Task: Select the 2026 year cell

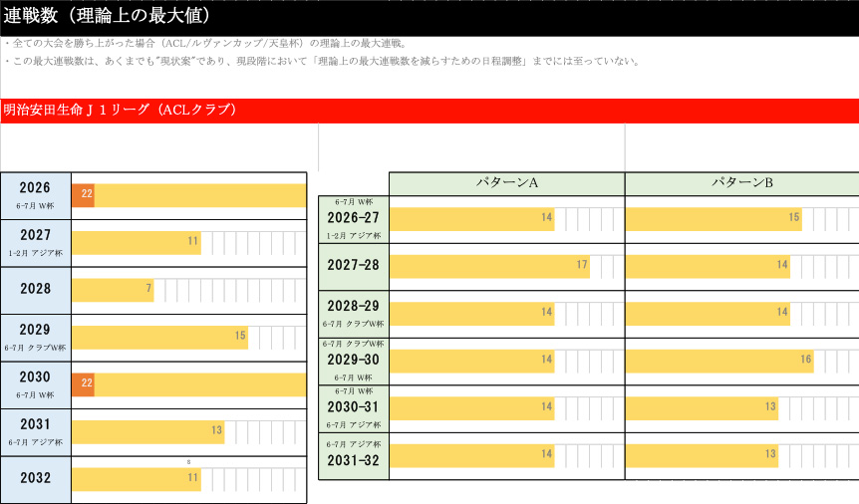Action: [35, 194]
